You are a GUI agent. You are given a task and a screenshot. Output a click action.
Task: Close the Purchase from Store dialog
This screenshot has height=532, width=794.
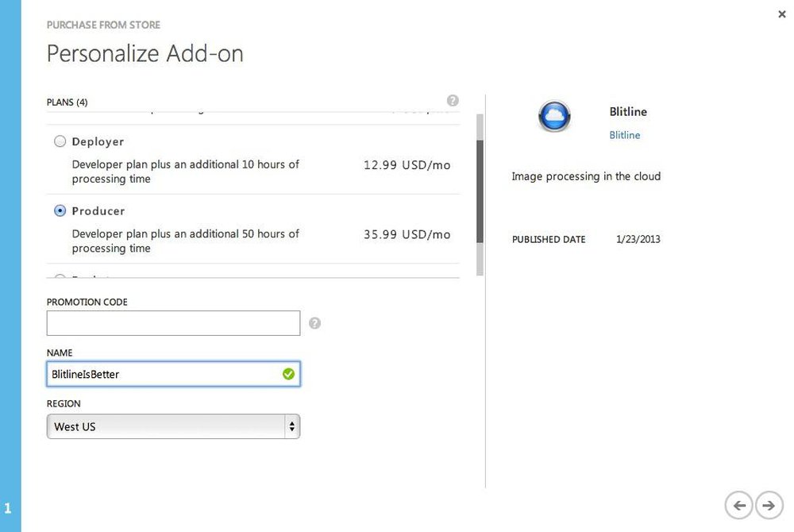pos(782,14)
